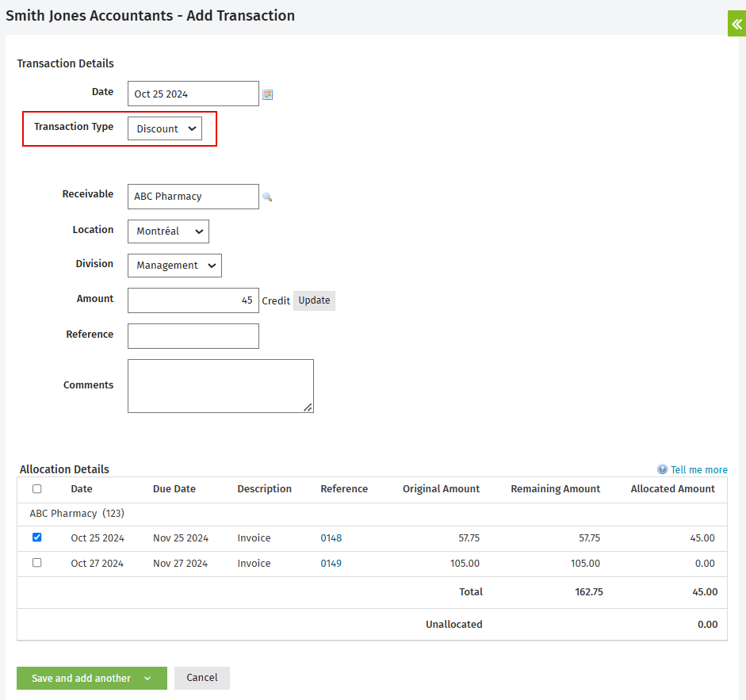Click the Allocated Amount column header
The image size is (746, 700).
(x=673, y=488)
